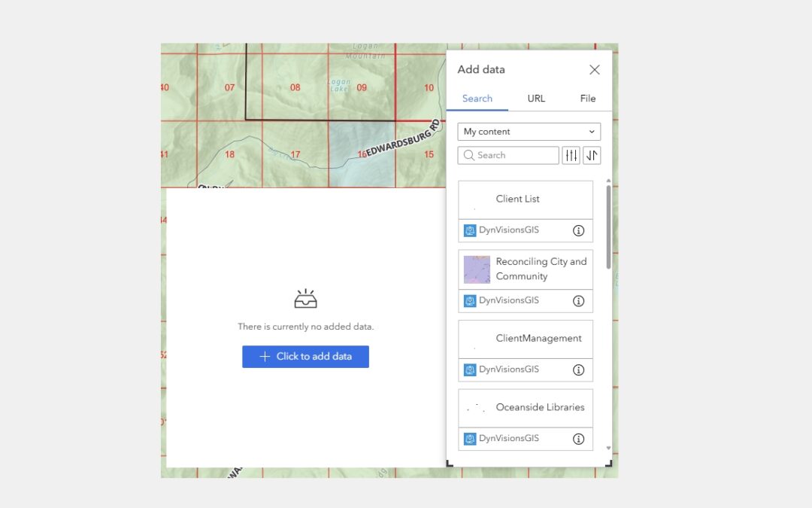Show info for ClientManagement item
This screenshot has height=508, width=812.
pyautogui.click(x=578, y=370)
